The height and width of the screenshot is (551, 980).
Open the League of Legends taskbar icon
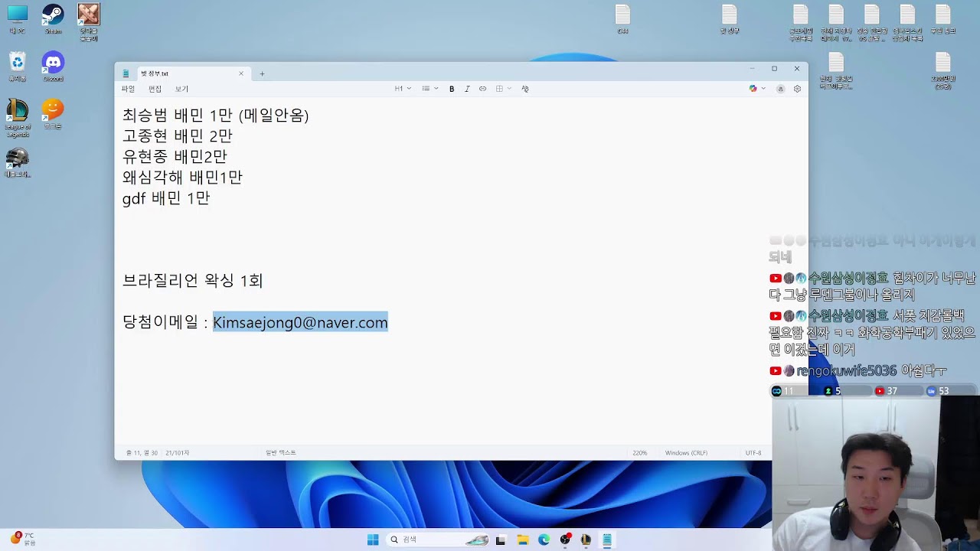586,540
